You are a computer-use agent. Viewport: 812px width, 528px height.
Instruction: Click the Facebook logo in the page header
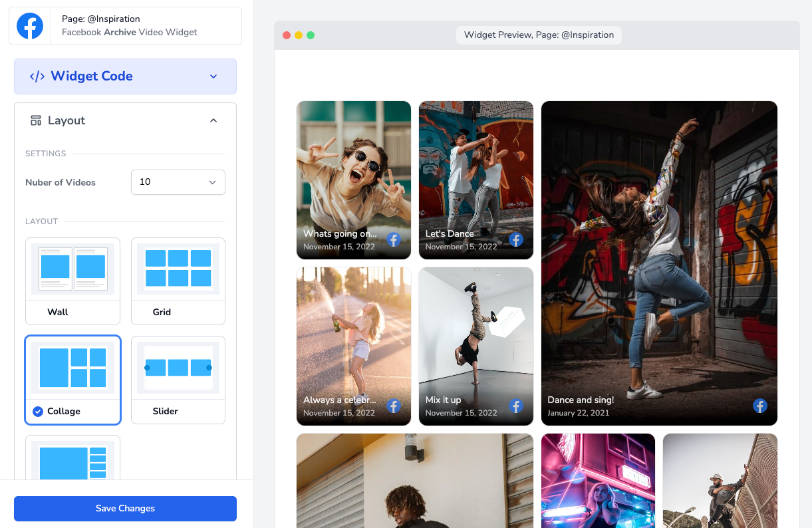(x=30, y=26)
